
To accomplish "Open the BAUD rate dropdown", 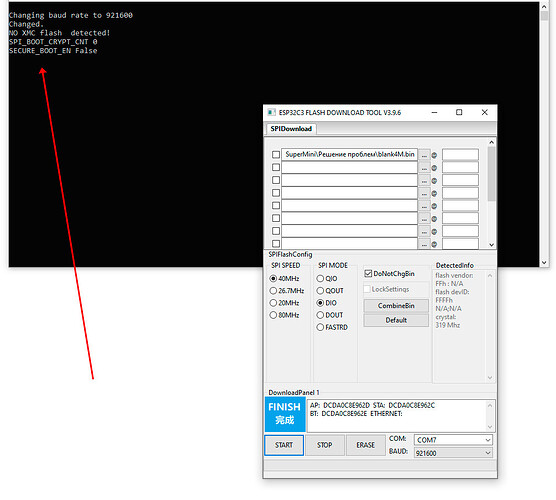I will [x=453, y=453].
